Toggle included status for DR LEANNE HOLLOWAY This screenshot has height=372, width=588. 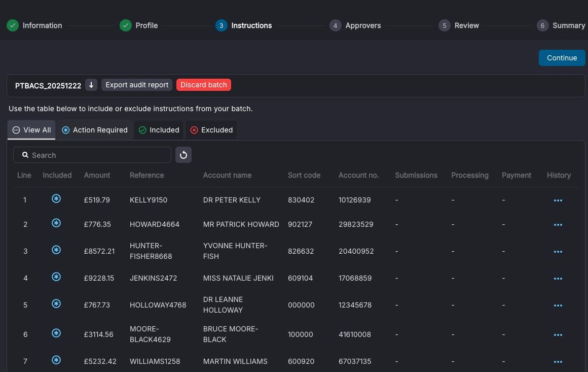pyautogui.click(x=56, y=303)
